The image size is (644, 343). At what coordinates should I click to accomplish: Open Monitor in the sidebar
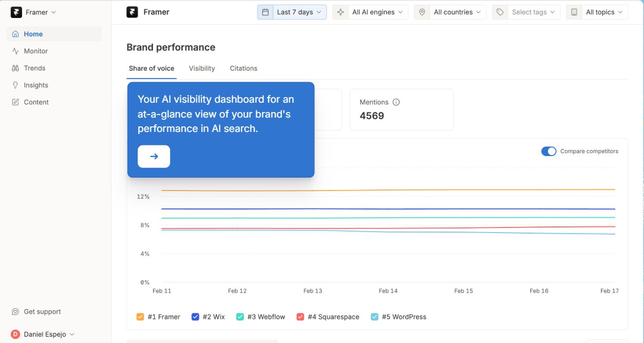(54, 51)
